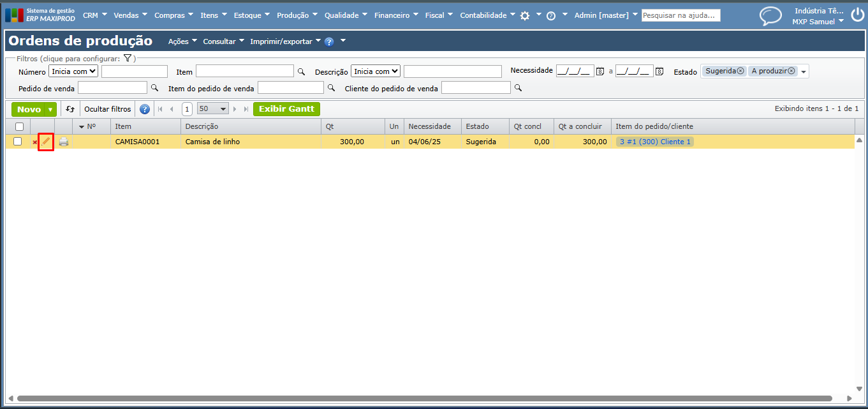Open the Consultar menu
Viewport: 868px width, 409px height.
click(223, 41)
